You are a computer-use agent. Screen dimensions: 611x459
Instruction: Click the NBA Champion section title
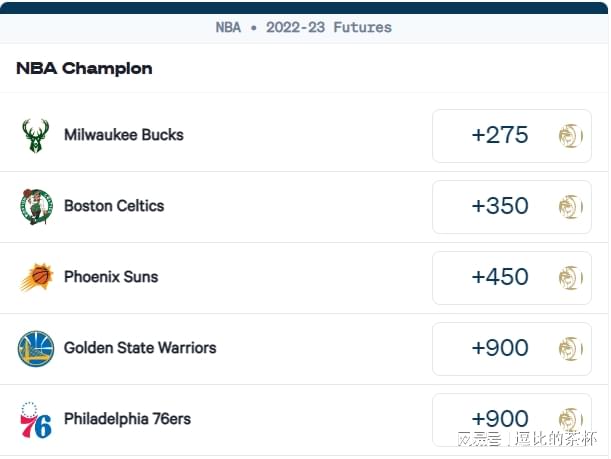[x=84, y=69]
